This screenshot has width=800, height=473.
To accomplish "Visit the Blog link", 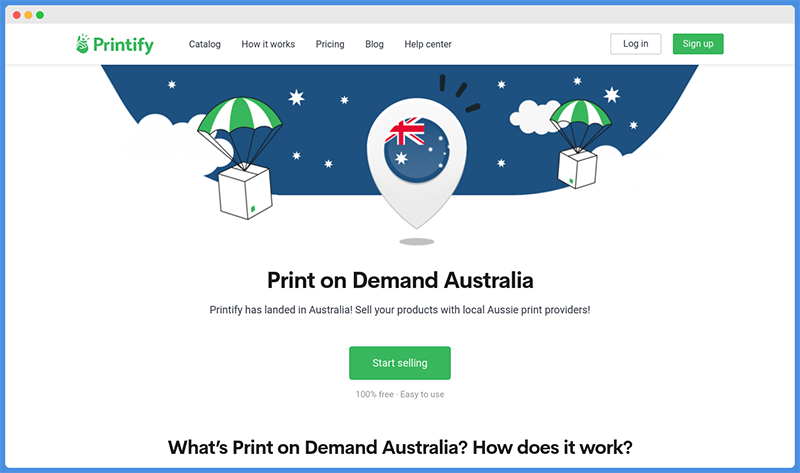I will tap(374, 44).
